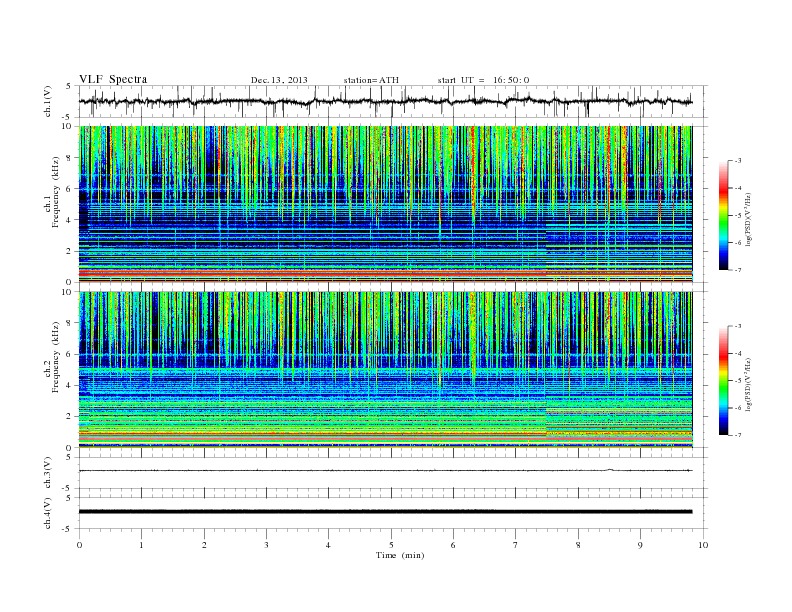Click time axis tick label '2'
The width and height of the screenshot is (792, 612).
(x=204, y=545)
